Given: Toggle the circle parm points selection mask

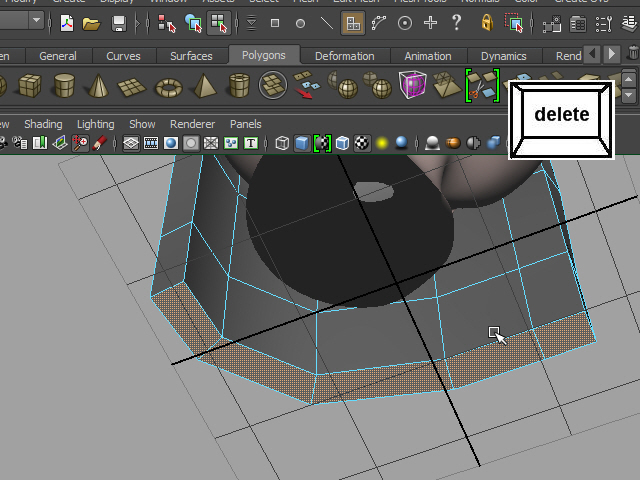Looking at the screenshot, I should point(300,24).
